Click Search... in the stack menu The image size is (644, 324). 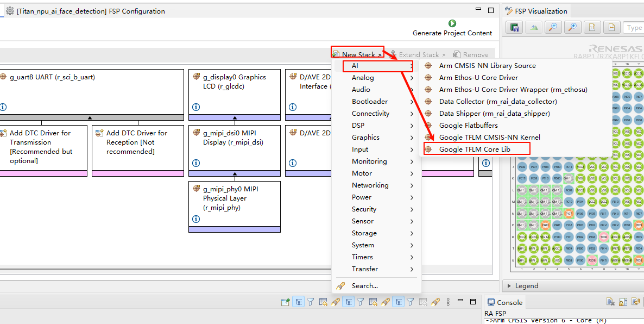364,285
